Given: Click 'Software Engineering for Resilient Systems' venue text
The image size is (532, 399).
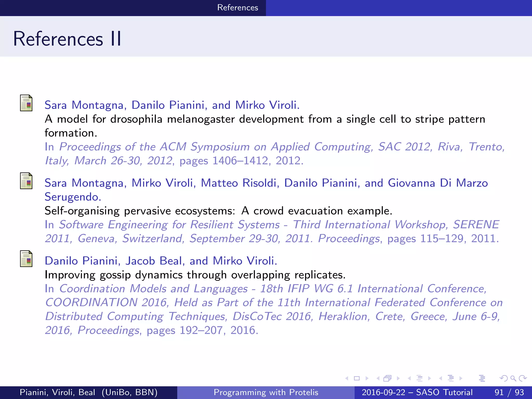Looking at the screenshot, I should point(169,225).
